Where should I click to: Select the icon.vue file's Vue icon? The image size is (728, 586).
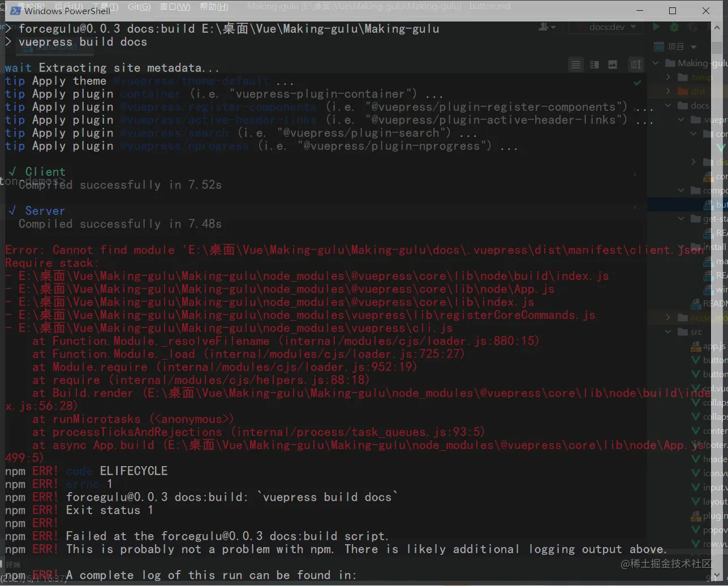point(696,473)
